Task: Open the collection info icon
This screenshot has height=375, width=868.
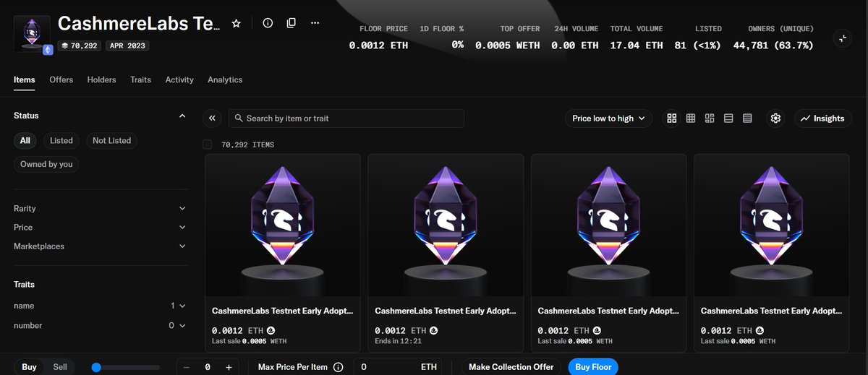Action: 268,23
